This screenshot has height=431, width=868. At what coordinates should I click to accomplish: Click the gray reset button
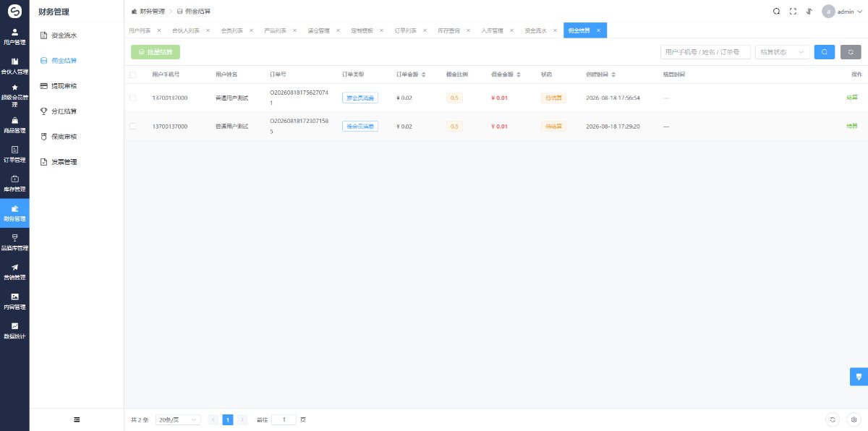click(851, 52)
